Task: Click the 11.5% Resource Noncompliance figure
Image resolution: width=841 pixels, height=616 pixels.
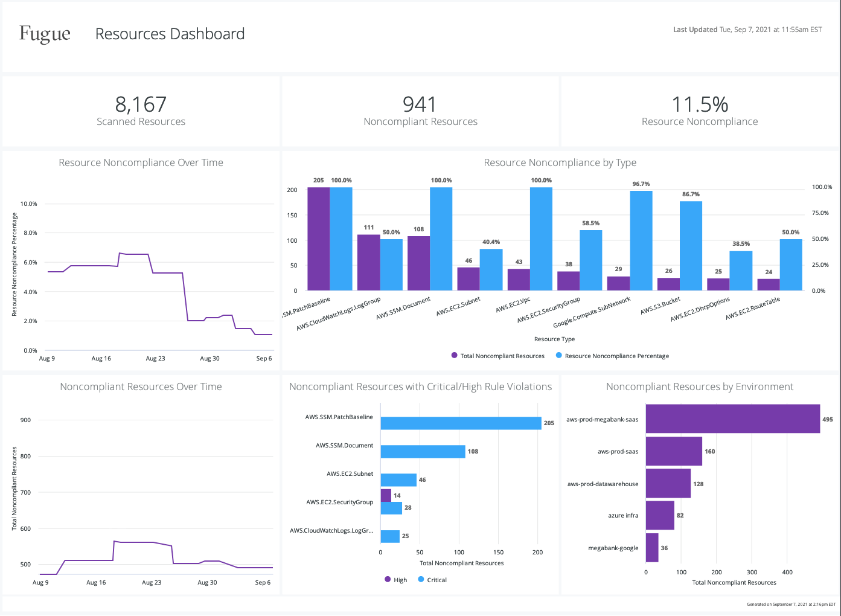Action: pos(699,111)
